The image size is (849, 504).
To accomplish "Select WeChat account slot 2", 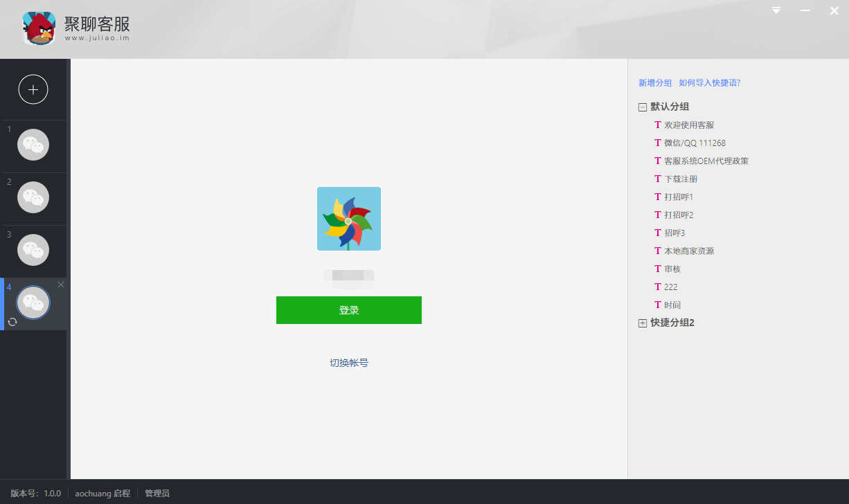I will coord(33,197).
